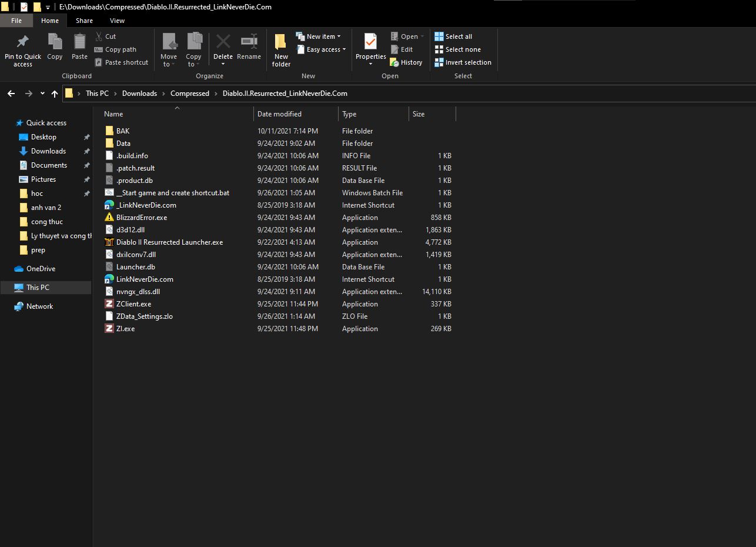The height and width of the screenshot is (547, 756).
Task: Open the File menu tab
Action: 16,21
